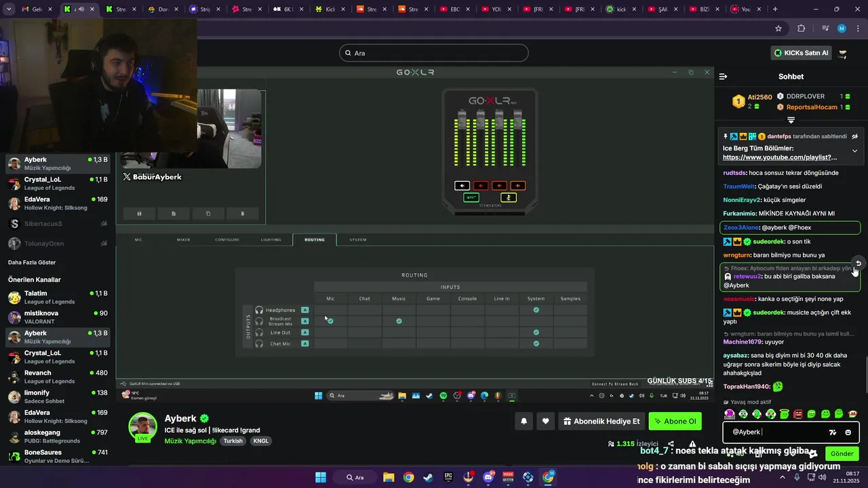This screenshot has height=488, width=868.
Task: Focus the Kick Ara search field
Action: click(434, 53)
